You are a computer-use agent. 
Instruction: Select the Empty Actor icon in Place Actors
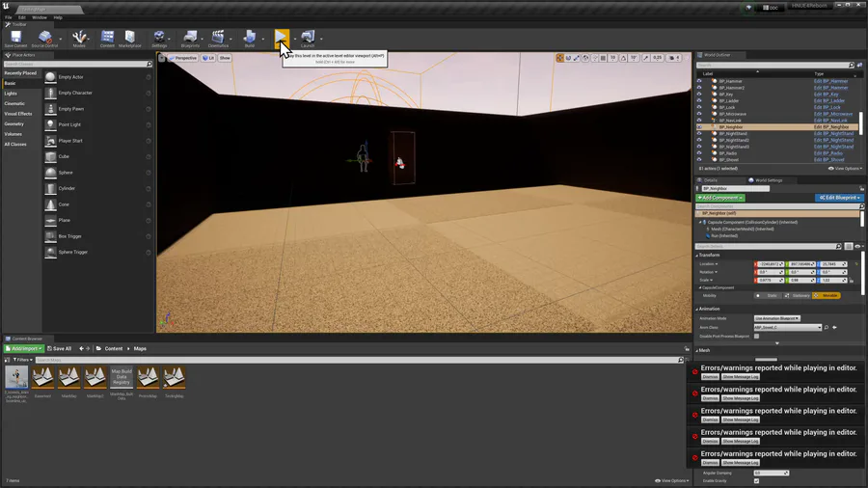coord(50,77)
